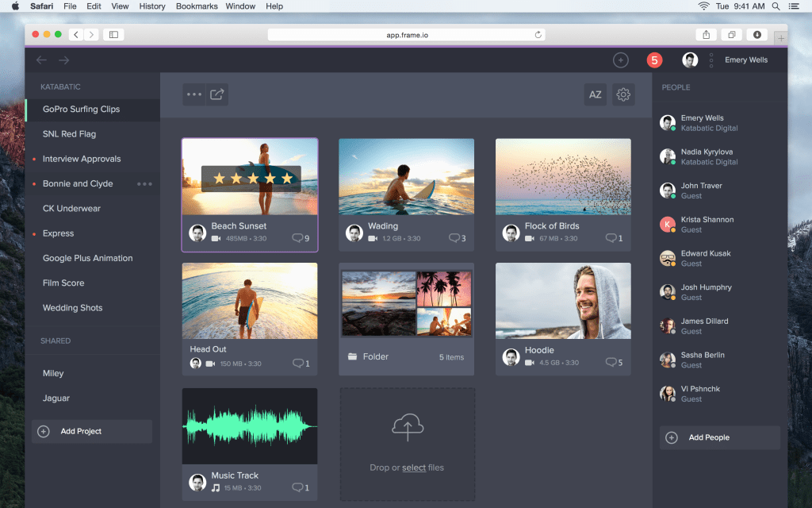Open Hoodie video thumbnail
The width and height of the screenshot is (812, 508).
563,301
